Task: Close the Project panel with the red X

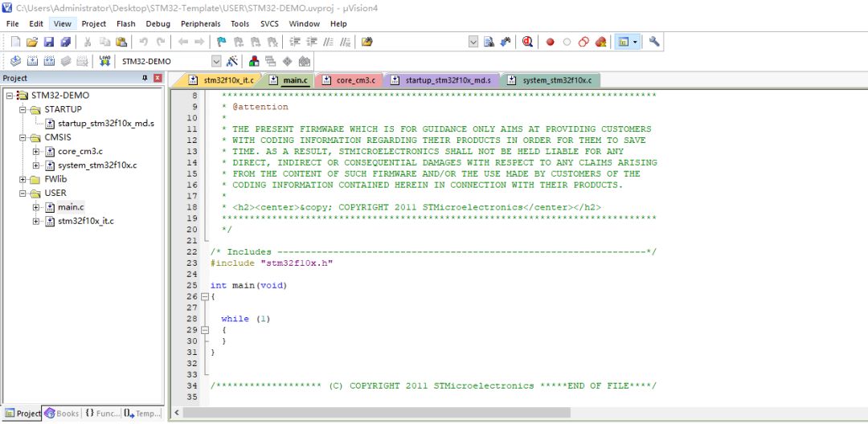Action: pyautogui.click(x=158, y=79)
